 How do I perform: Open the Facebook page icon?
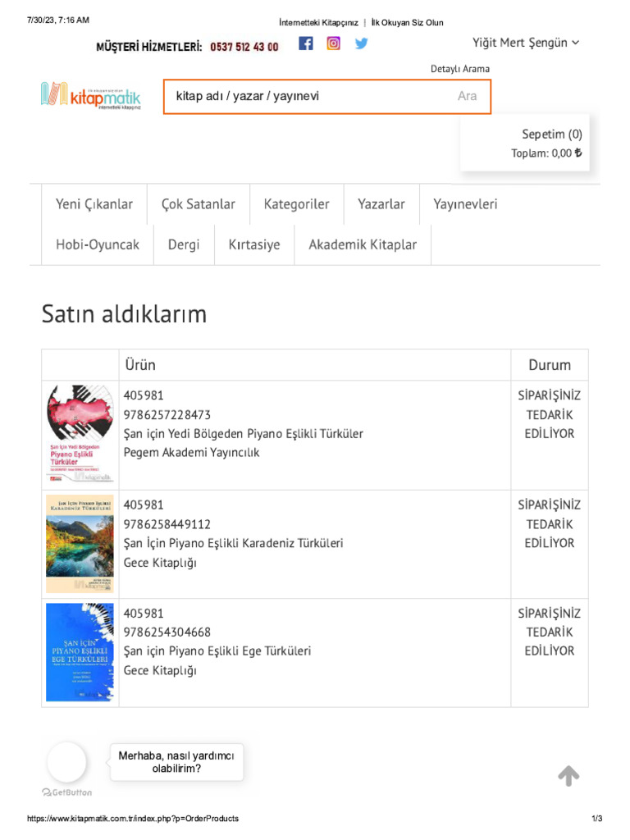coord(305,43)
